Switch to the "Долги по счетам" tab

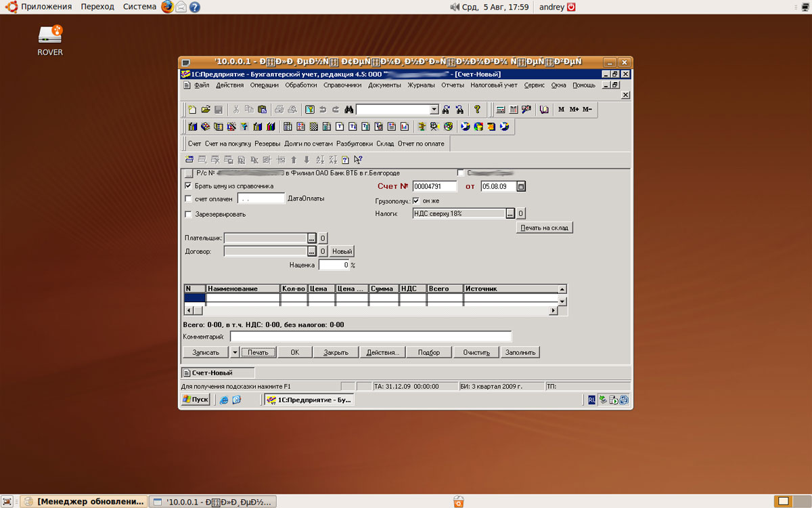point(308,144)
